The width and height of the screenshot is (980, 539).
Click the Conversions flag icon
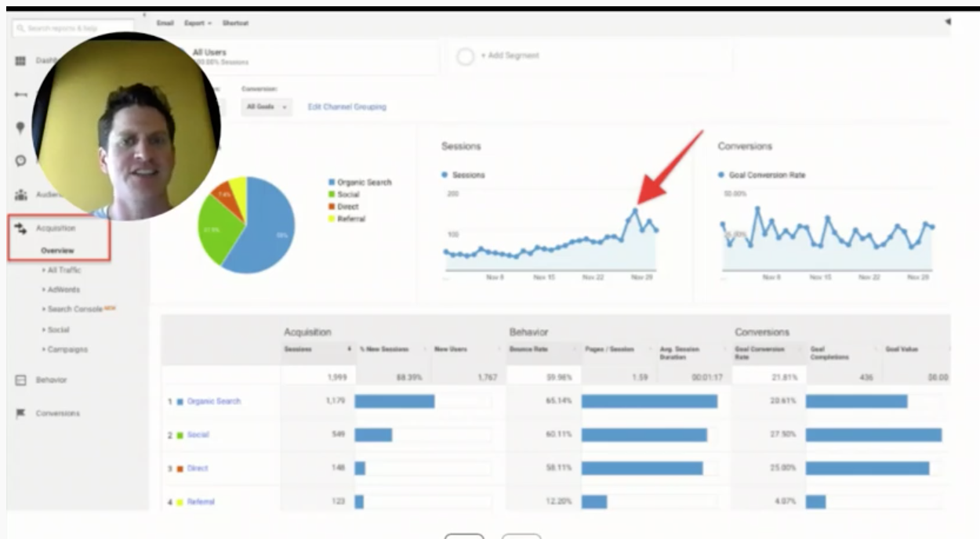(21, 413)
